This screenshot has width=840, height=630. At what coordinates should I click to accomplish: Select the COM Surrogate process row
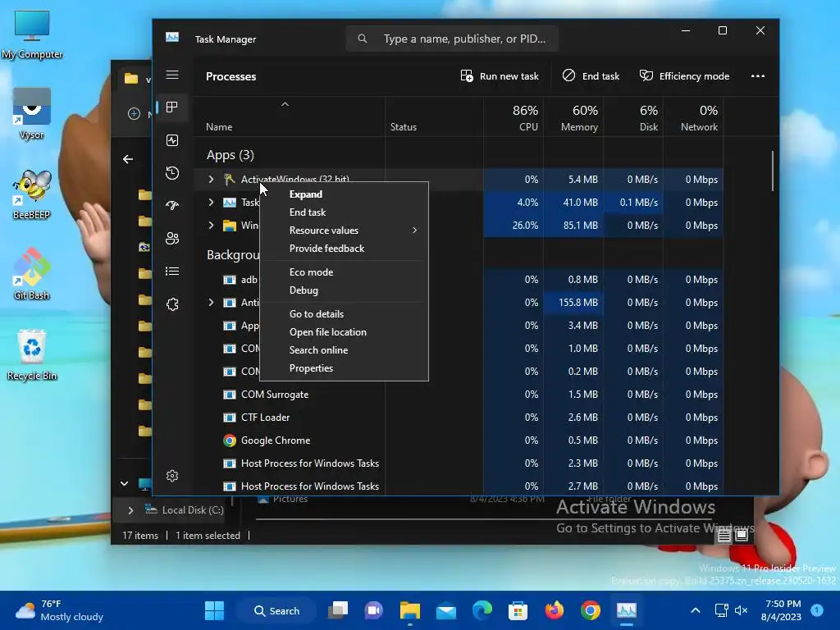[458, 395]
